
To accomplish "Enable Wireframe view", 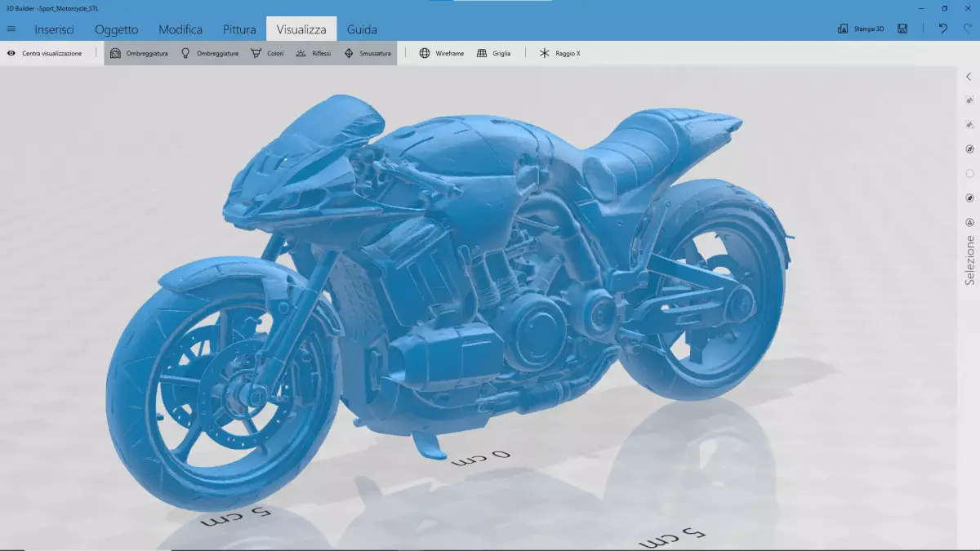I will click(x=441, y=53).
